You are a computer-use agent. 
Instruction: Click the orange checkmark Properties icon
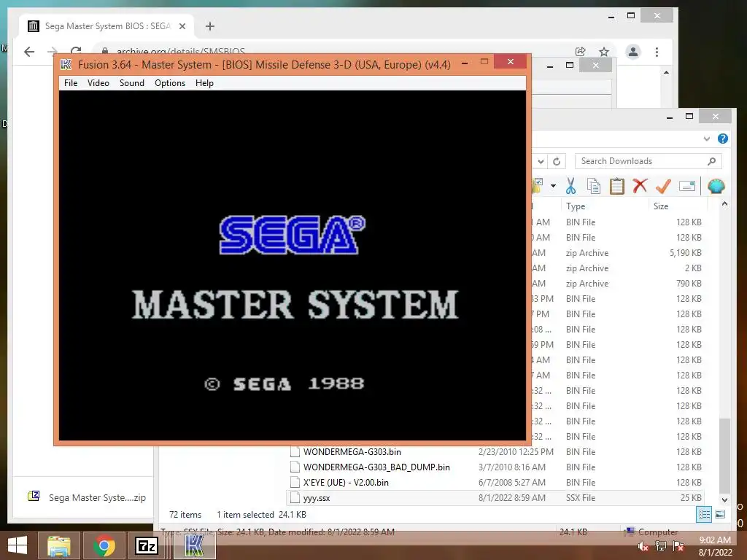click(663, 186)
